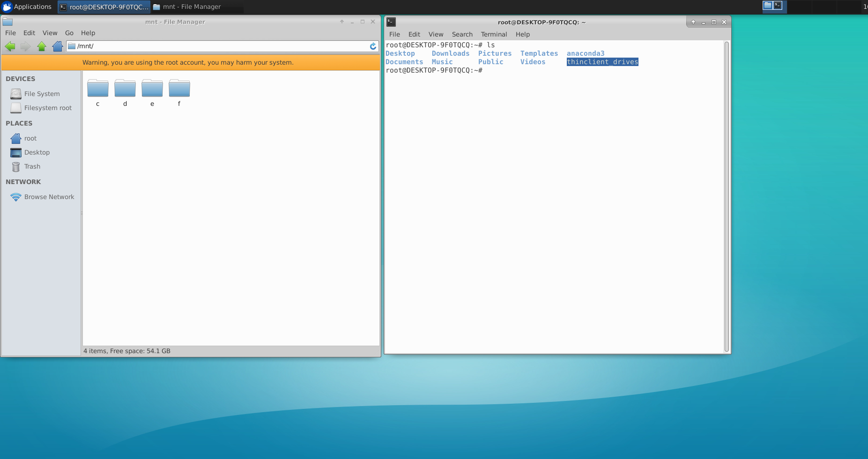868x459 pixels.
Task: Click Public in the terminal listing
Action: coord(491,62)
